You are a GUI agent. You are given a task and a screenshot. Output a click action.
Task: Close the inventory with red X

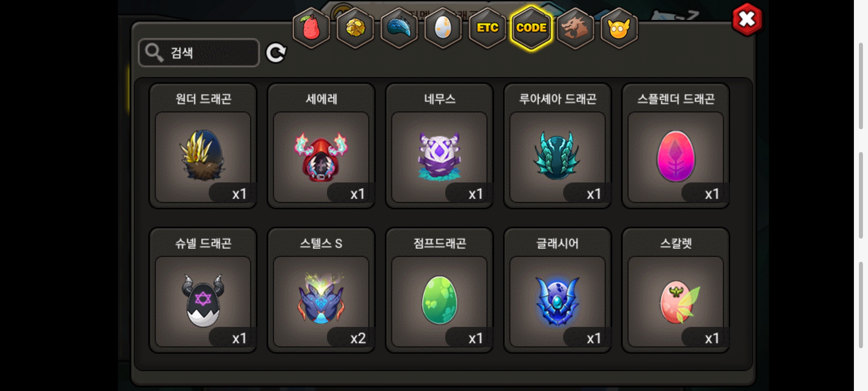(x=747, y=20)
